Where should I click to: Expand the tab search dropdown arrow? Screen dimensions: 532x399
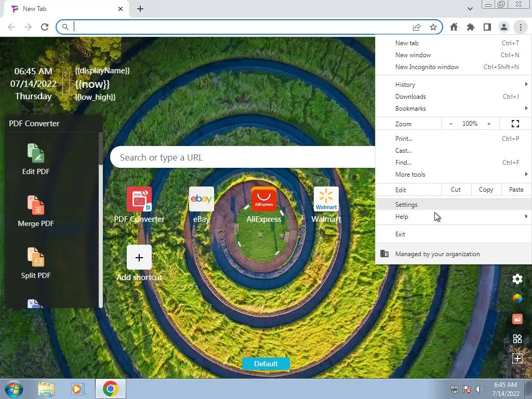pos(470,9)
